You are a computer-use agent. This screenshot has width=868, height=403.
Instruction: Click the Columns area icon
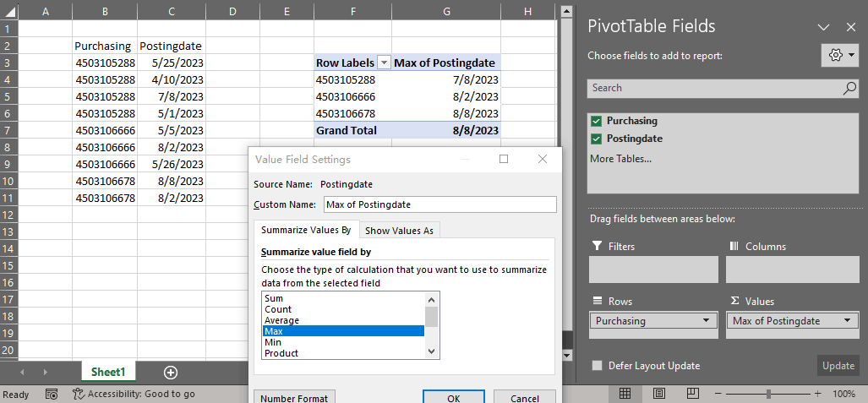point(734,246)
